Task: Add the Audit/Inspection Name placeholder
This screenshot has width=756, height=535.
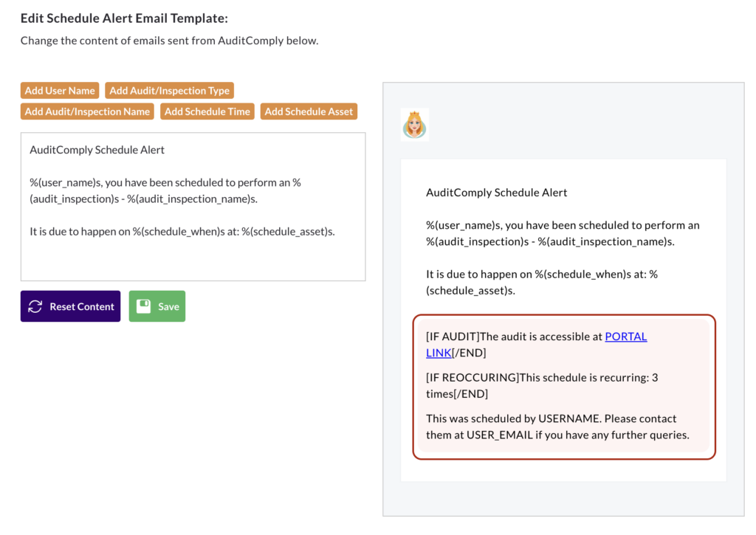Action: [87, 111]
